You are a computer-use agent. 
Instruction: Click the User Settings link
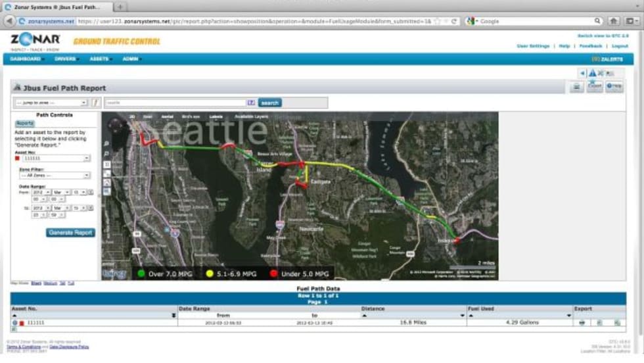(533, 46)
